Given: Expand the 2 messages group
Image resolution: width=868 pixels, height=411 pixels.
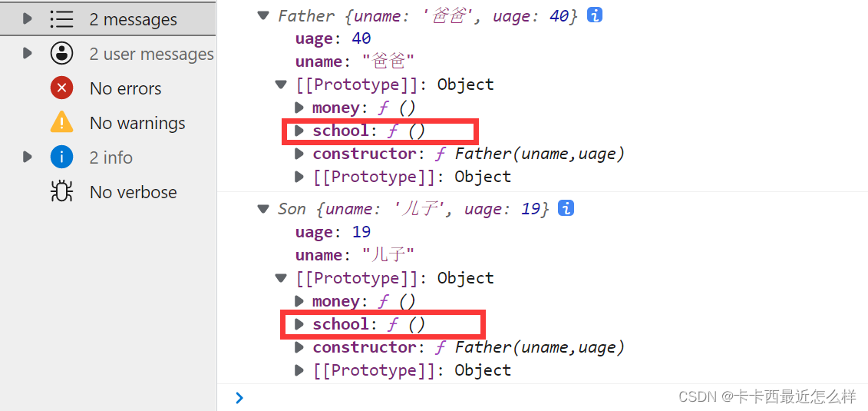Looking at the screenshot, I should pyautogui.click(x=27, y=19).
